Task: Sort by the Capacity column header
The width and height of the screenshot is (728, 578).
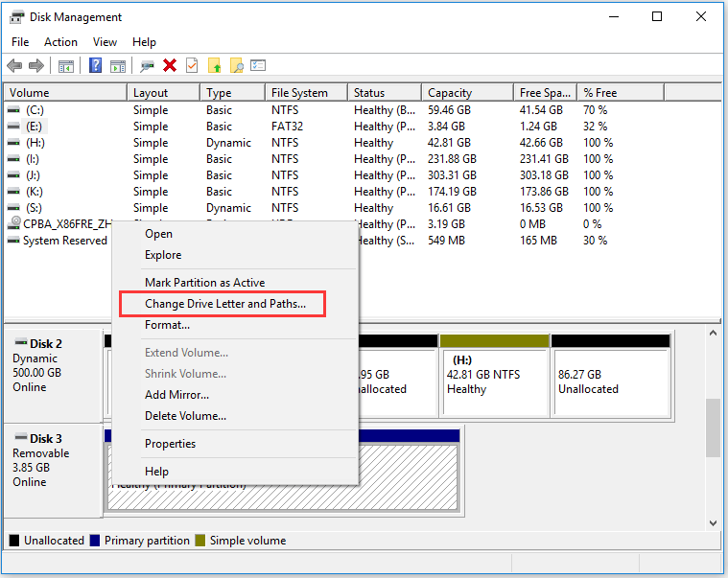Action: 450,93
